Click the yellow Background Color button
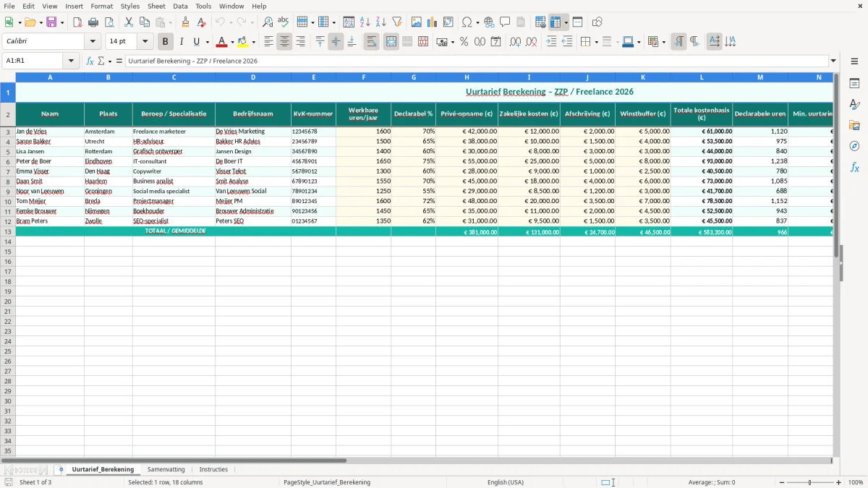The width and height of the screenshot is (868, 488). 244,42
